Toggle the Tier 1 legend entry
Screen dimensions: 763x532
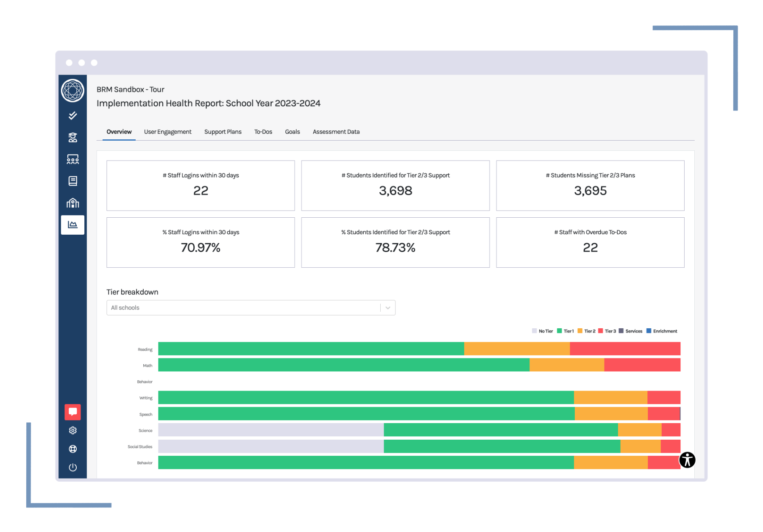(565, 331)
